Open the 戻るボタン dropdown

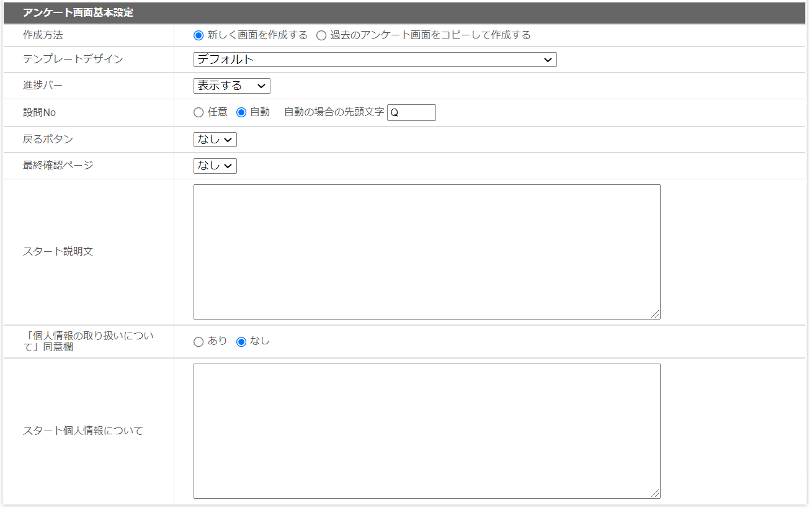tap(215, 140)
